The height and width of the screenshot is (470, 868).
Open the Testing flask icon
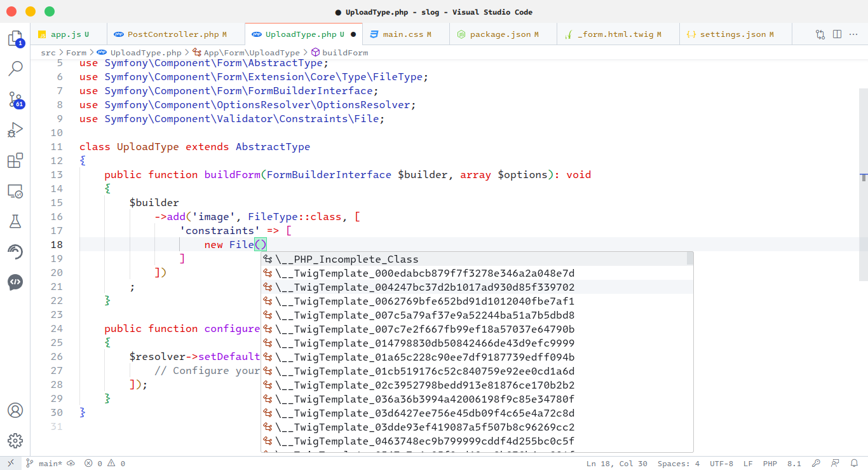click(15, 221)
